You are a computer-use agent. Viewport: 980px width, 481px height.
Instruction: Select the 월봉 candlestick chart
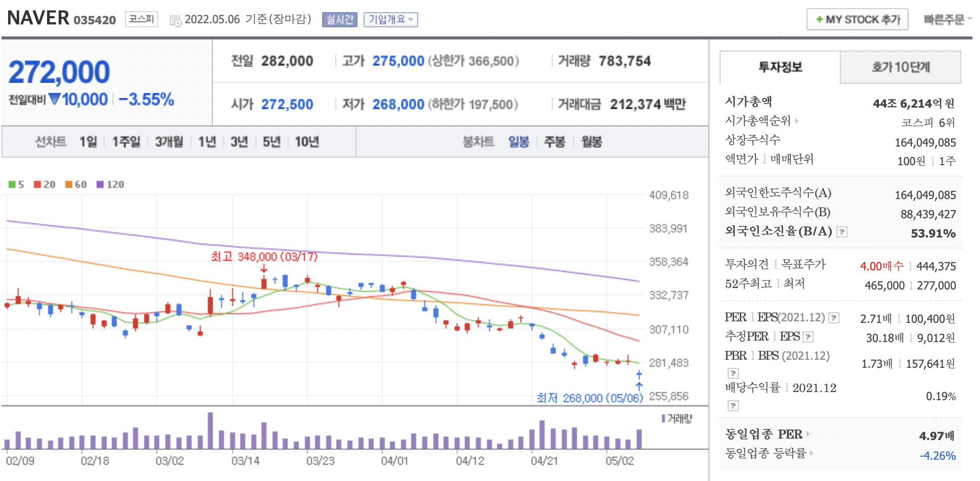click(x=592, y=141)
